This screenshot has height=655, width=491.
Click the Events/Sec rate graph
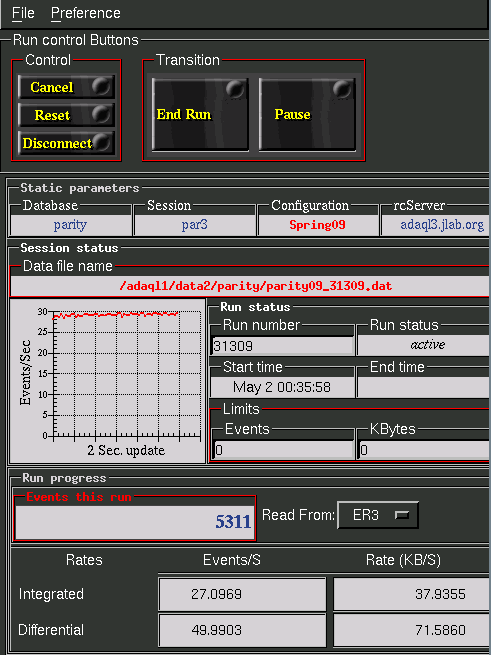tap(108, 380)
